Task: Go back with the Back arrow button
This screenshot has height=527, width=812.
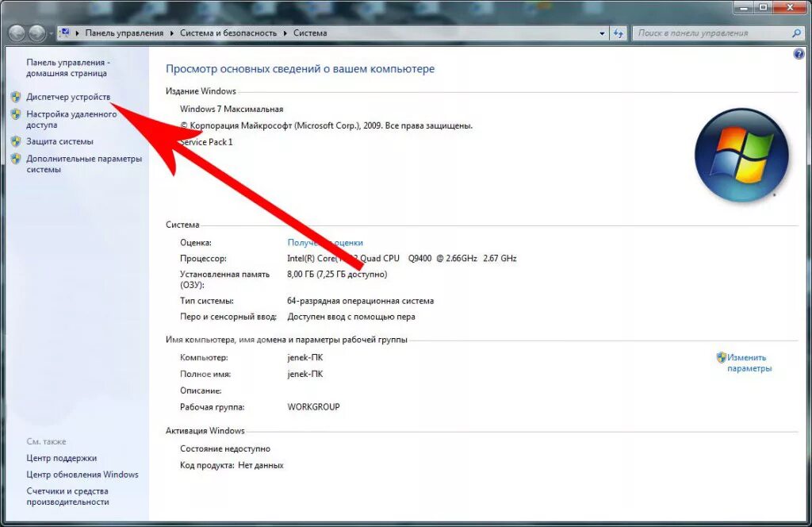Action: coord(17,33)
